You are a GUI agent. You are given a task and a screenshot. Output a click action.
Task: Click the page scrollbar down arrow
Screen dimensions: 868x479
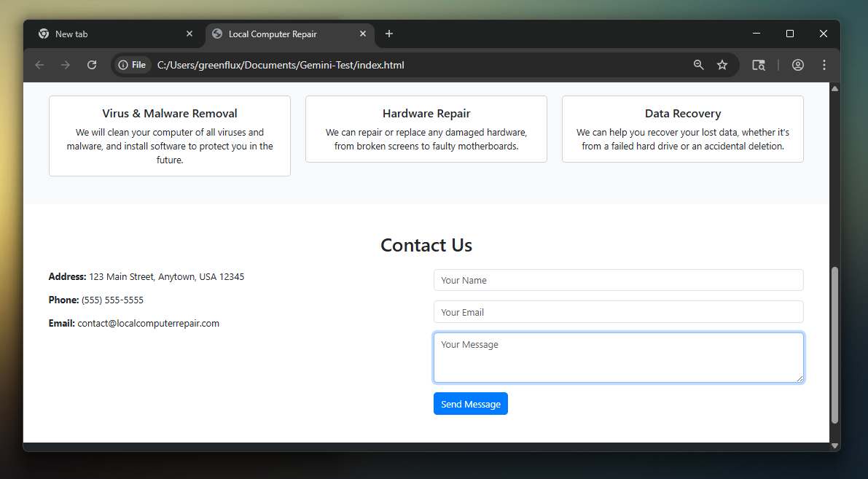click(x=834, y=445)
